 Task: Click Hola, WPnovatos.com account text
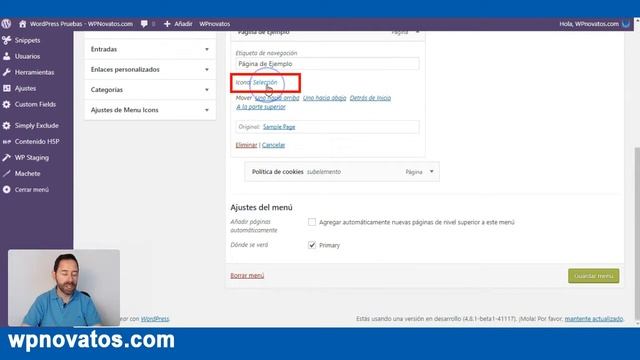coord(589,24)
